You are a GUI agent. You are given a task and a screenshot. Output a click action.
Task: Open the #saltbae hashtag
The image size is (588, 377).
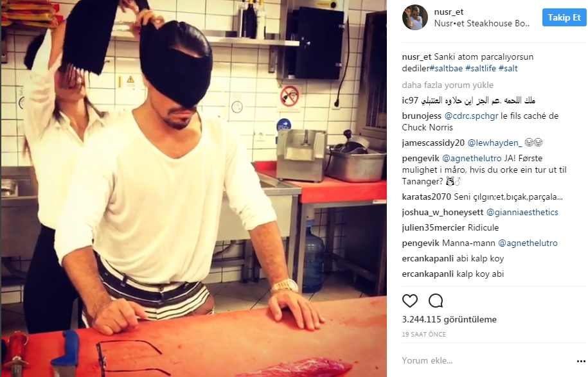pos(446,69)
